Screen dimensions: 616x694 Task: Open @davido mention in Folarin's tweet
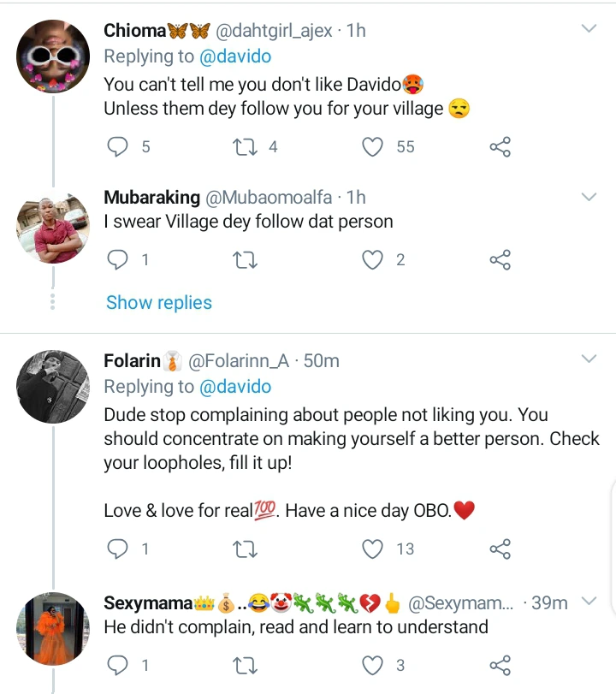pos(235,387)
